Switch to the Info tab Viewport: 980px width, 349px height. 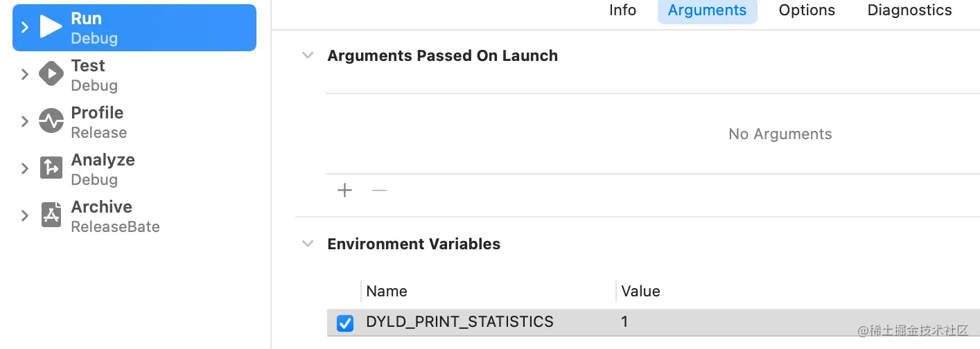(x=622, y=10)
